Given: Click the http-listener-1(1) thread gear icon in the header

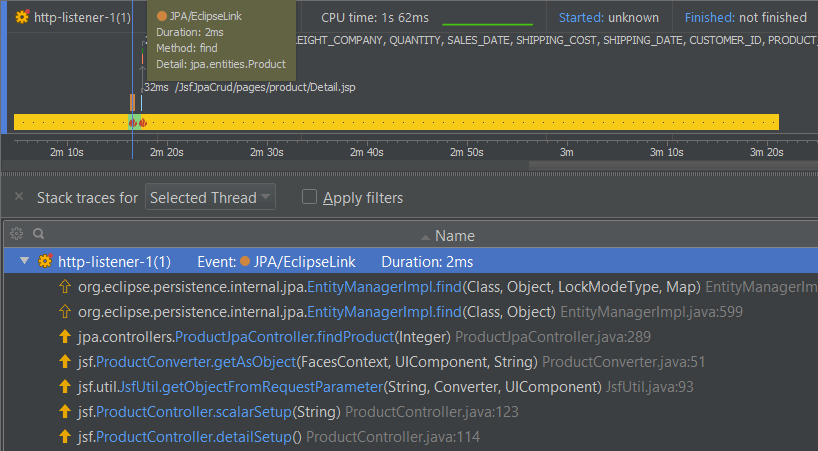Looking at the screenshot, I should pos(22,17).
